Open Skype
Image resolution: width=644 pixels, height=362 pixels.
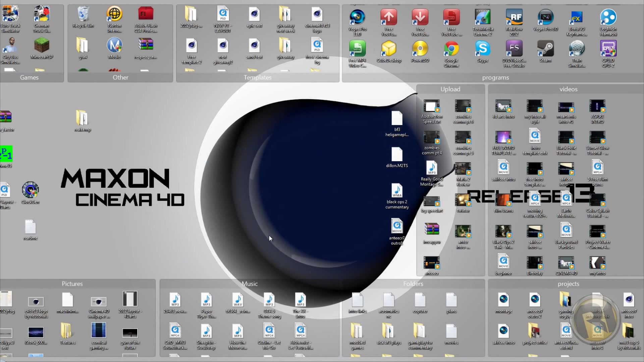point(483,51)
